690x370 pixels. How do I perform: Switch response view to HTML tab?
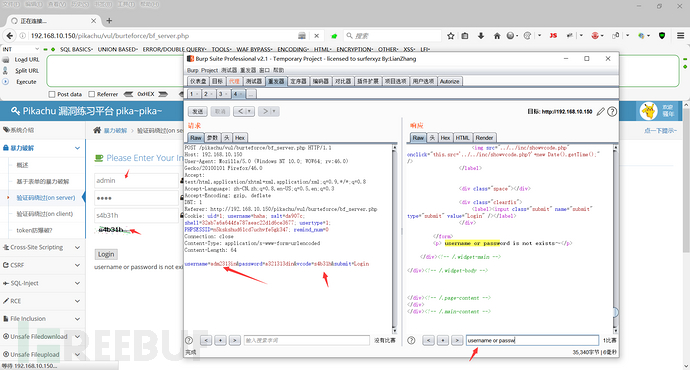[x=462, y=138]
